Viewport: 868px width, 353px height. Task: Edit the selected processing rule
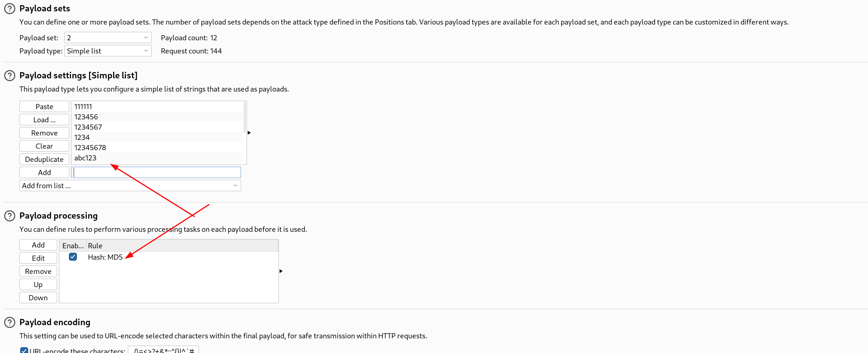(38, 258)
